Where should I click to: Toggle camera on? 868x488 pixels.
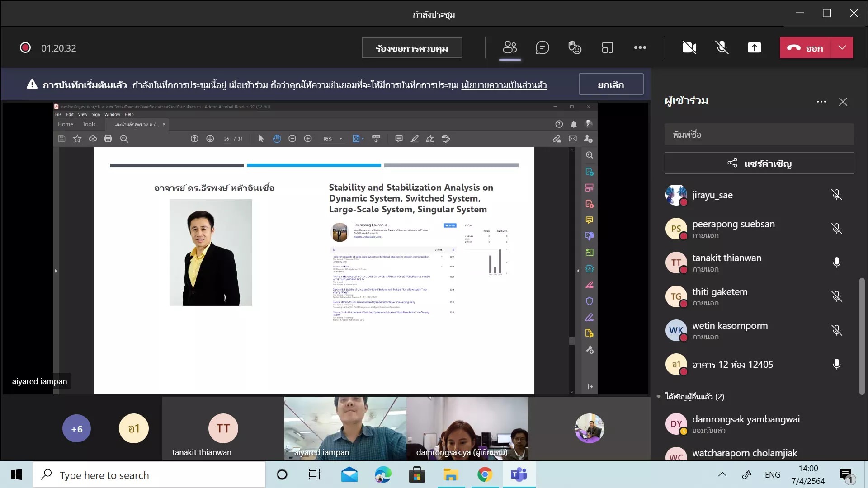pyautogui.click(x=689, y=47)
